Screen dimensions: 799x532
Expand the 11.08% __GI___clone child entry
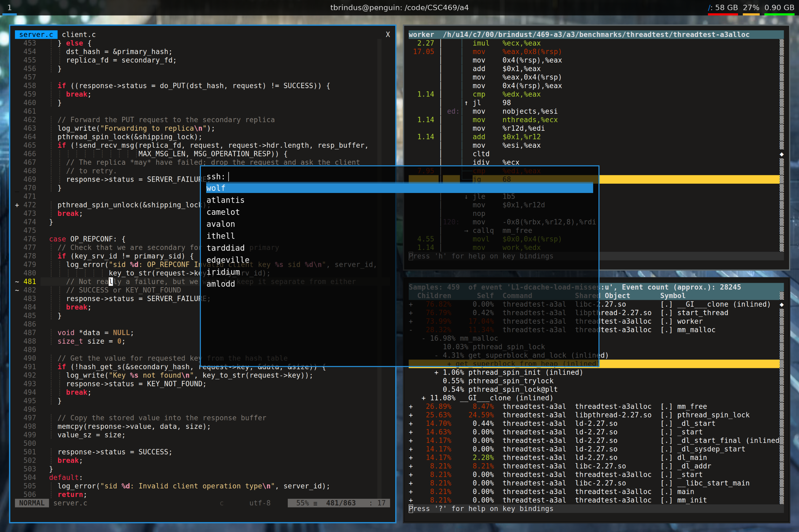point(423,398)
